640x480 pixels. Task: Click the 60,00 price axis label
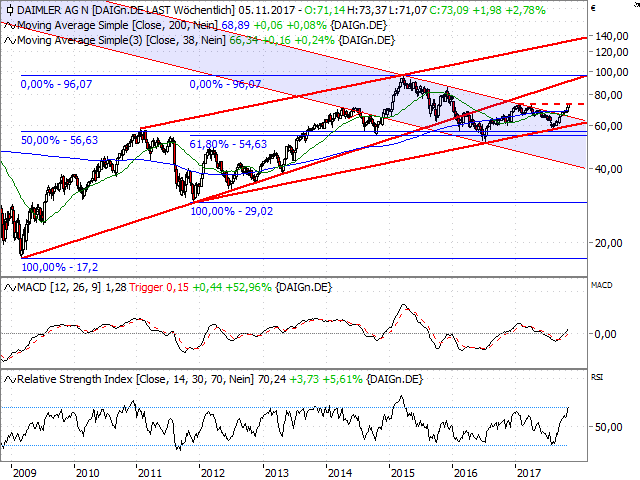(x=609, y=126)
